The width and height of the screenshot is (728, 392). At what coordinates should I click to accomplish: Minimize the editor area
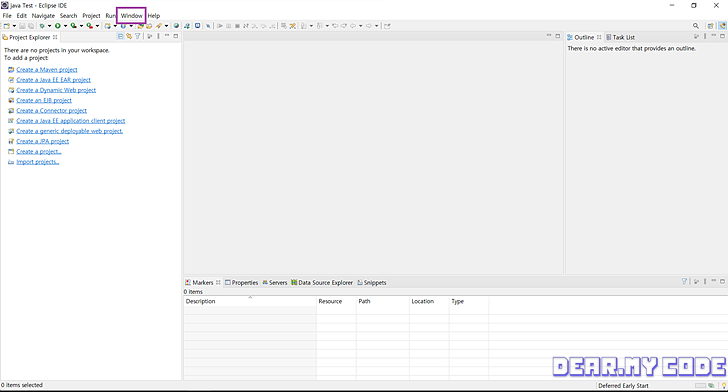[x=549, y=36]
